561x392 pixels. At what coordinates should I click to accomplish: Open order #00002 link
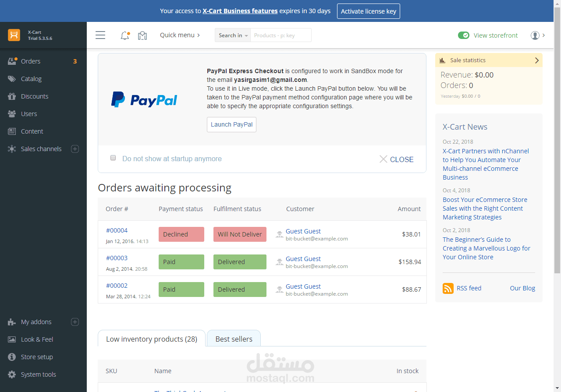[x=117, y=286]
